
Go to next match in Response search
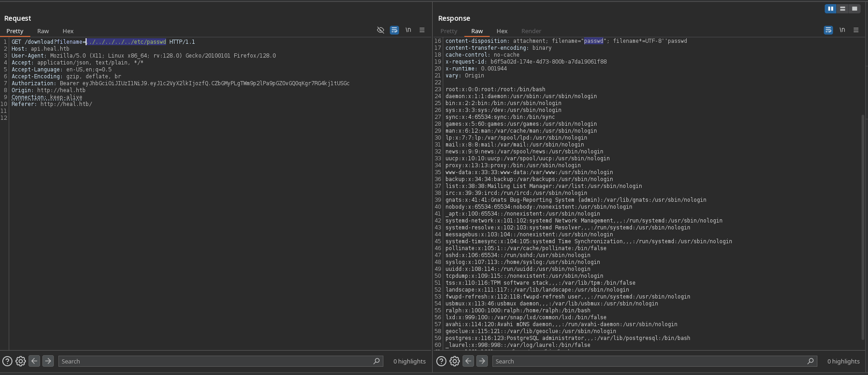point(482,361)
